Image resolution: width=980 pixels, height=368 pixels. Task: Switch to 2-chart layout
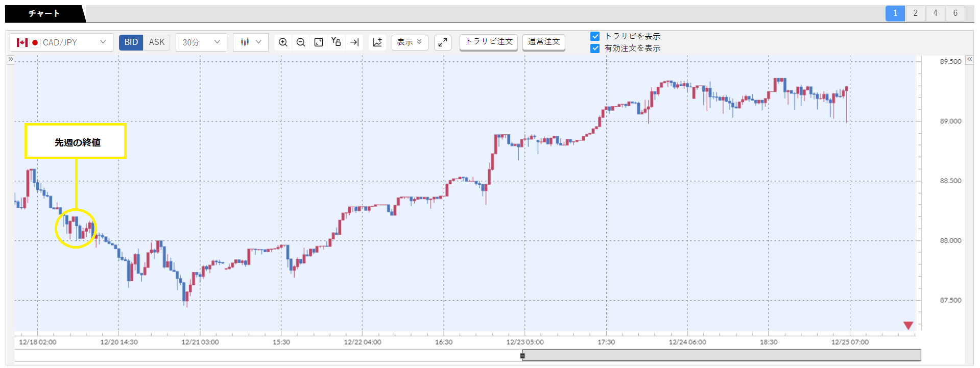click(x=915, y=13)
